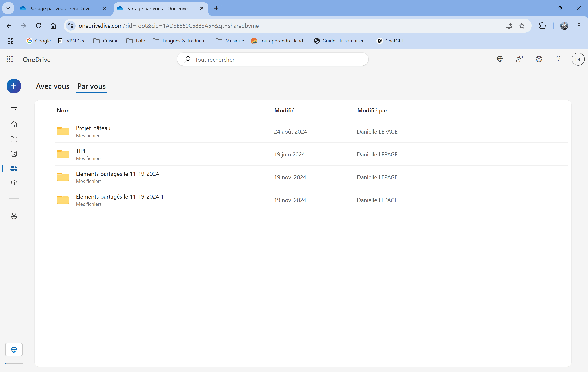The width and height of the screenshot is (588, 372).
Task: Click the premium diamond icon in header
Action: pyautogui.click(x=500, y=59)
